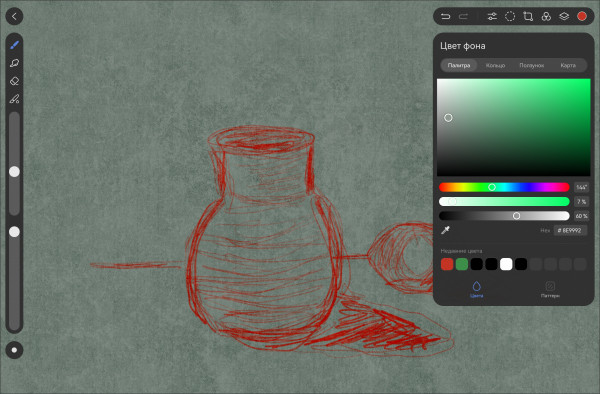
Task: Open the adjustments sliders icon
Action: [x=492, y=16]
